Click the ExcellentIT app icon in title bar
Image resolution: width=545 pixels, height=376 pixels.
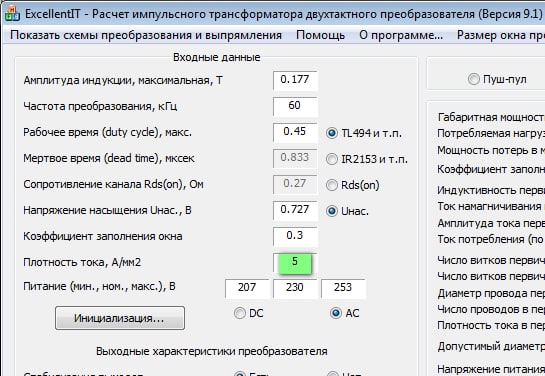12,14
